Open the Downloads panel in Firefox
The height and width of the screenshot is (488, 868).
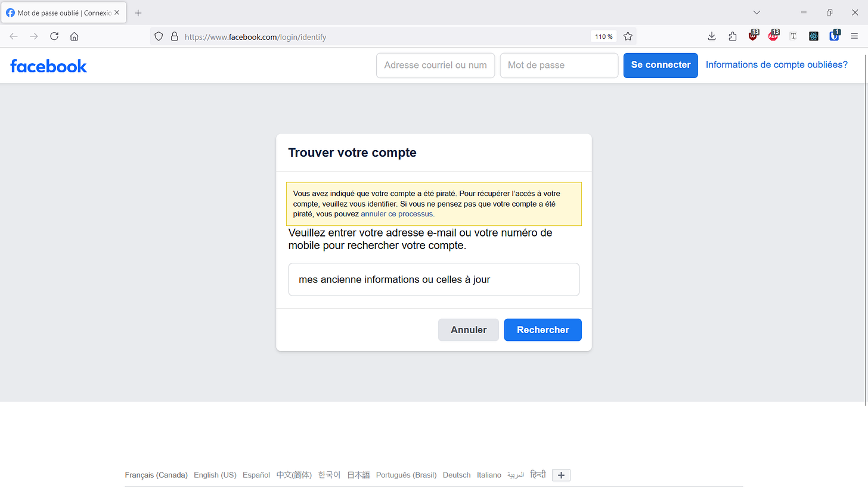711,36
